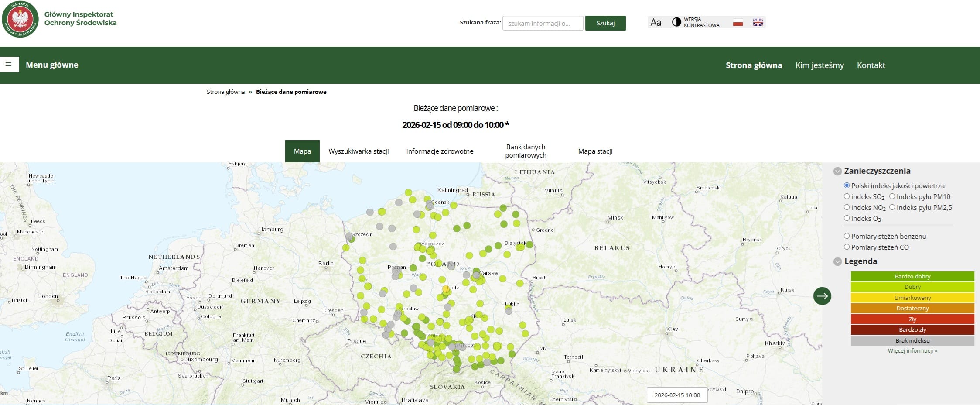Follow the Więcej informacji link

tap(912, 350)
